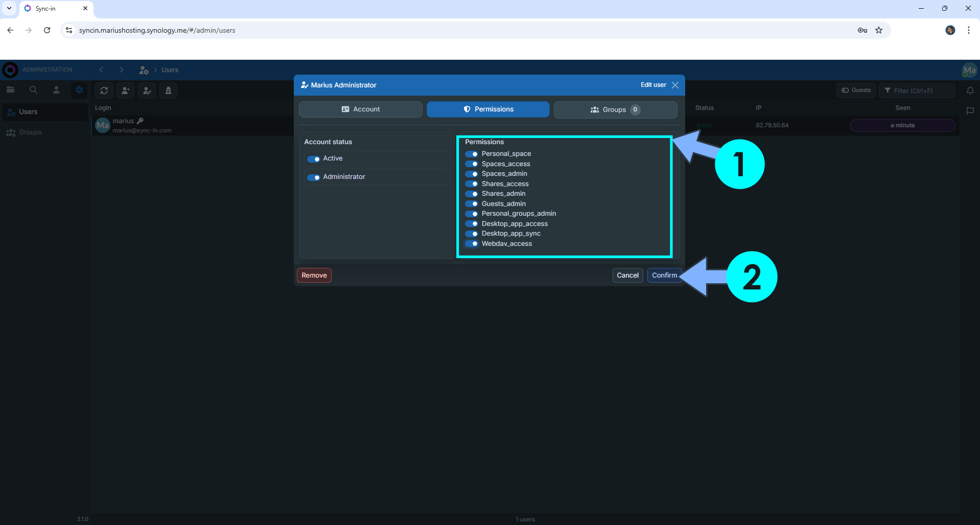Click the guest management icon in the toolbar

(168, 90)
